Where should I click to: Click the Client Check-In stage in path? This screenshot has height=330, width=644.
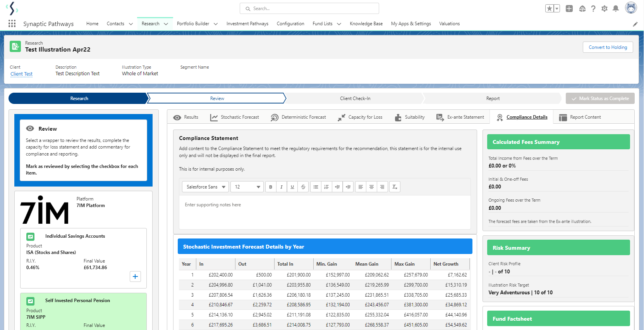click(355, 98)
